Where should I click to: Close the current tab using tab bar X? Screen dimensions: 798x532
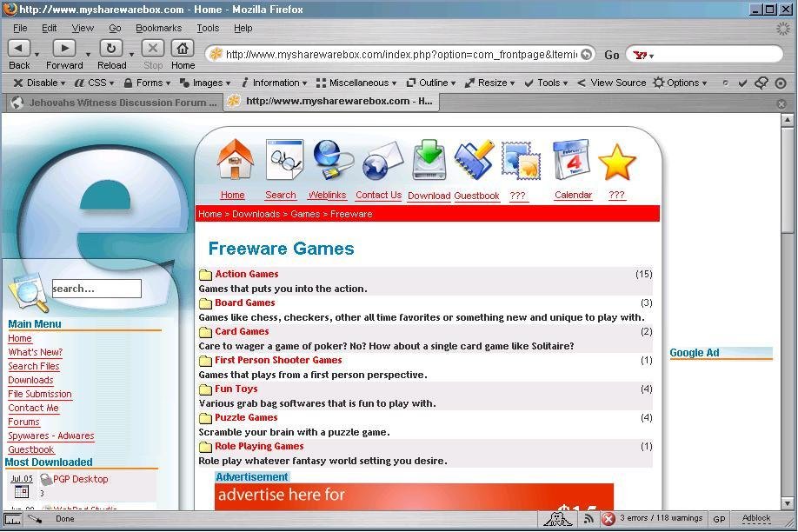[x=781, y=103]
